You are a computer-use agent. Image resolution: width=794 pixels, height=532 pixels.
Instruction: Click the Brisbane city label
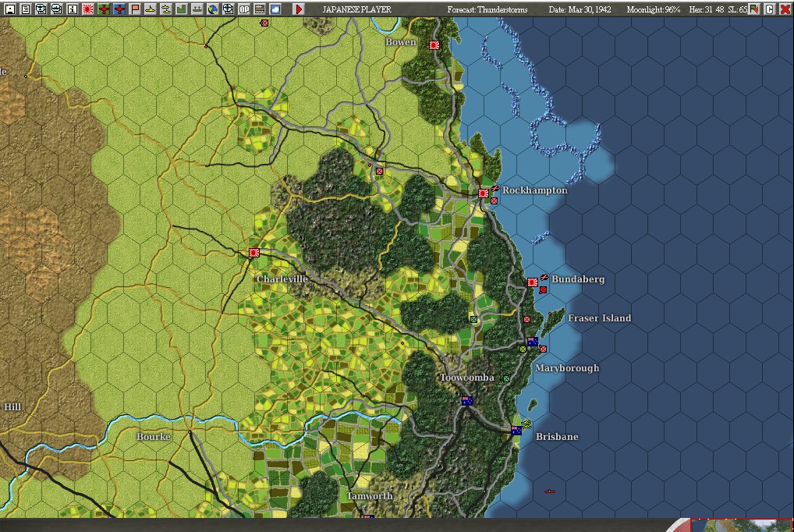557,437
